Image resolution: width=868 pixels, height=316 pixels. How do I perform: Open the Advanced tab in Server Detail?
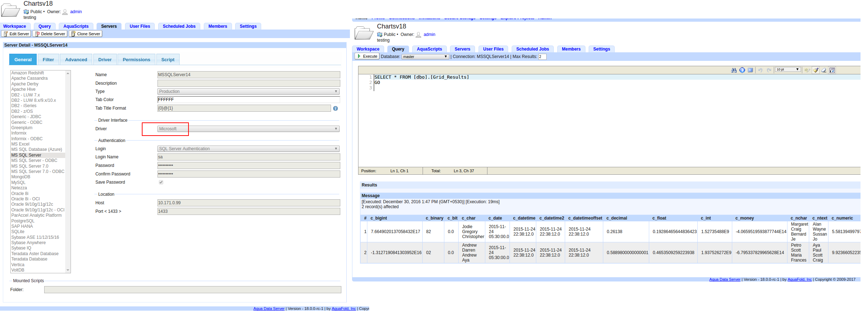76,60
